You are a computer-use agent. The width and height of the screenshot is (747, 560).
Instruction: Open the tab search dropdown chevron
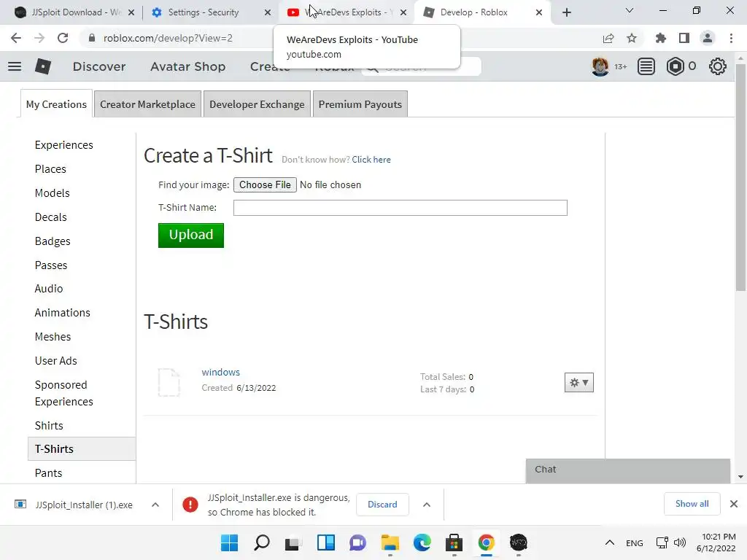click(x=630, y=10)
